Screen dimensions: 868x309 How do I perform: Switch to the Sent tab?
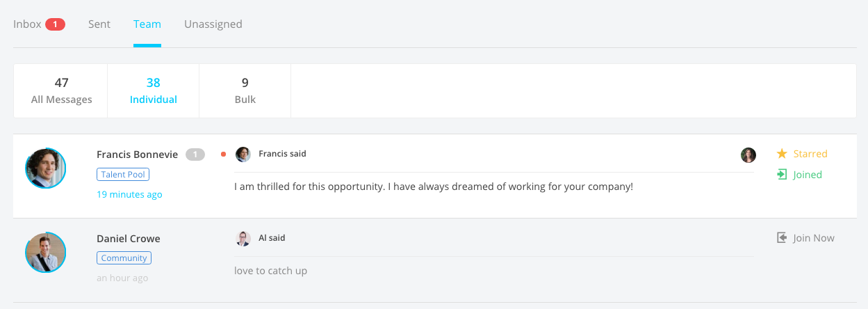click(x=99, y=24)
